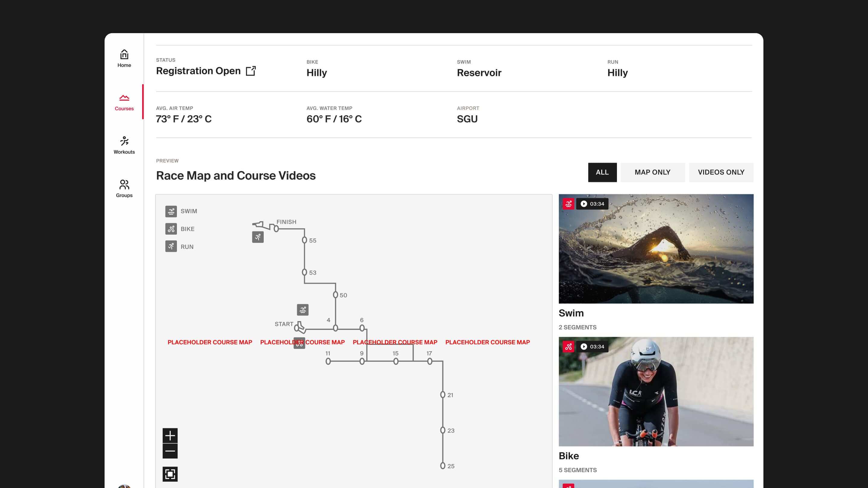The height and width of the screenshot is (488, 868).
Task: Go to Home in sidebar
Action: (x=124, y=59)
